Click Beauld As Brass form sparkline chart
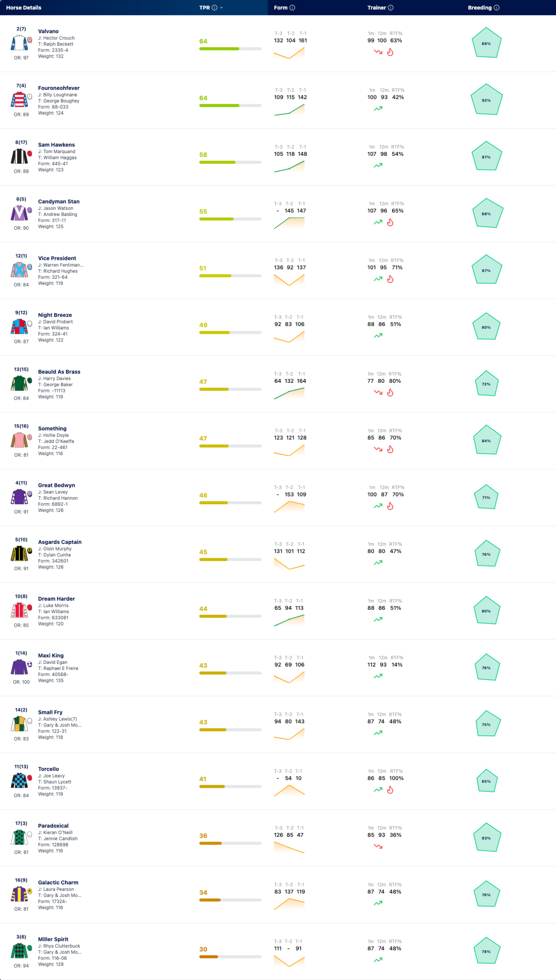Screen dimensions: 556x980 (289, 394)
